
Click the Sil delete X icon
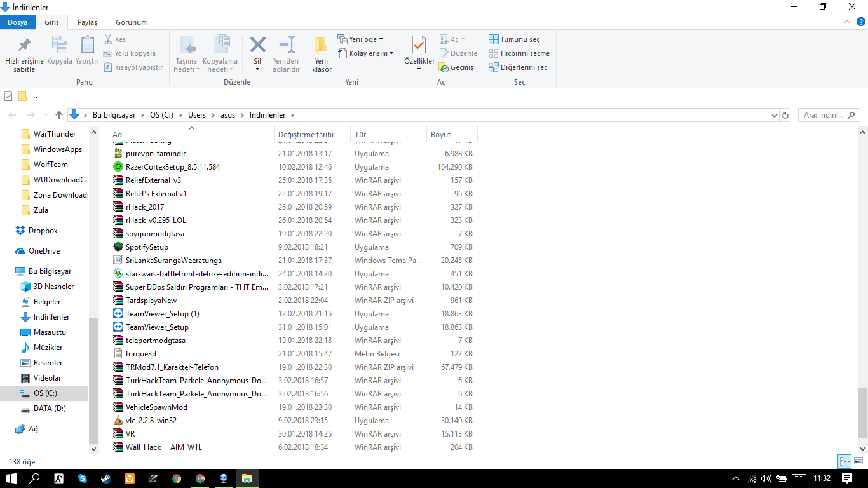coord(257,45)
